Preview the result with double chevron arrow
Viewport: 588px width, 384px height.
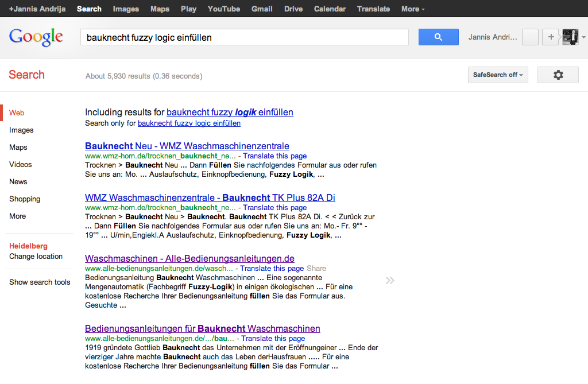click(x=390, y=281)
